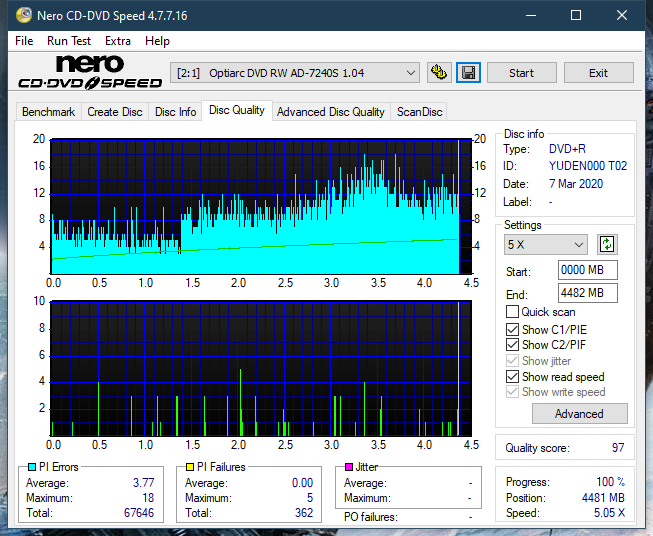
Task: Click the disc date 7 Mar 2020
Action: coord(576,184)
